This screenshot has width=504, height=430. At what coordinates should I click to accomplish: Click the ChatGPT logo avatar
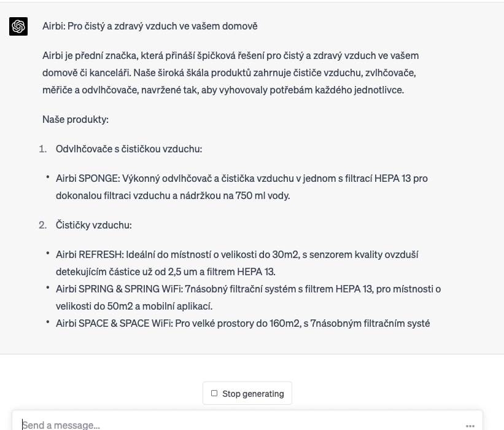18,26
